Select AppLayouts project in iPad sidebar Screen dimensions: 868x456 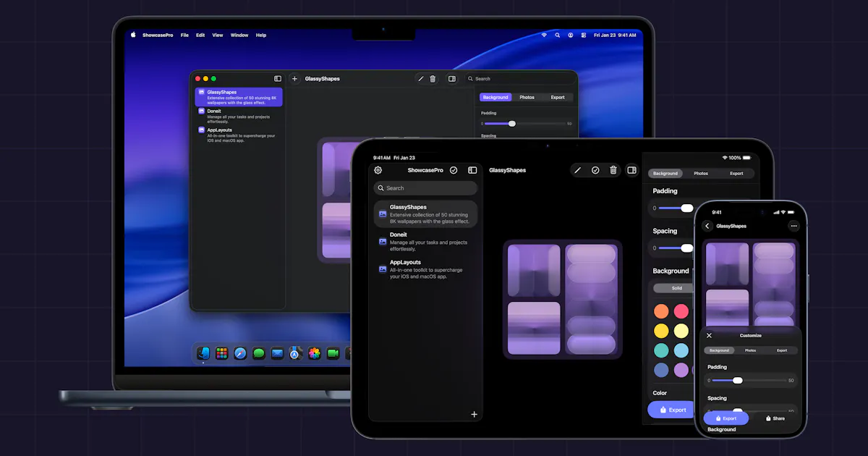point(425,269)
